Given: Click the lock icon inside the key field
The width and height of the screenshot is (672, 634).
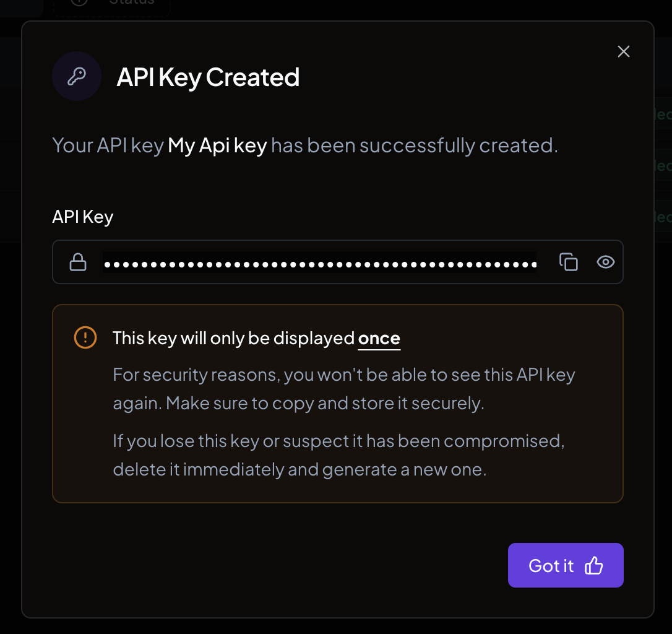Looking at the screenshot, I should click(79, 262).
